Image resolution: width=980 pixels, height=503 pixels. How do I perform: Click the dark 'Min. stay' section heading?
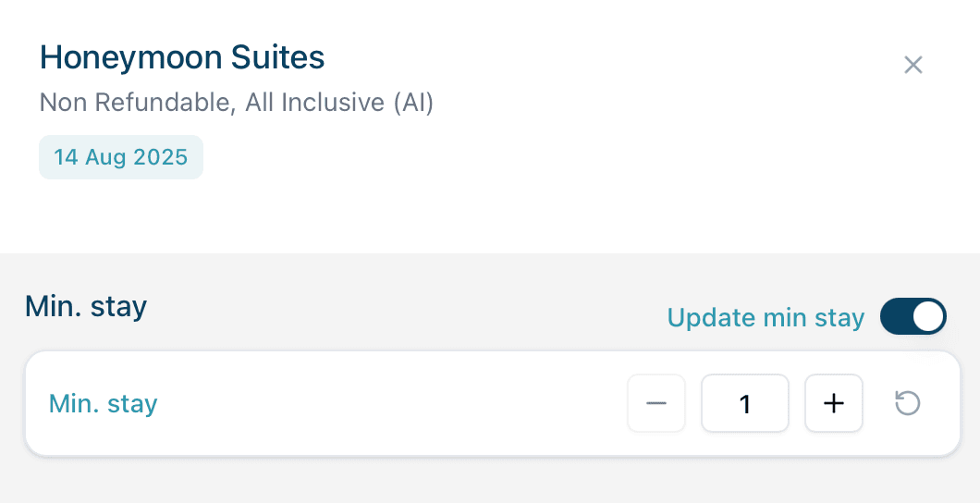86,305
